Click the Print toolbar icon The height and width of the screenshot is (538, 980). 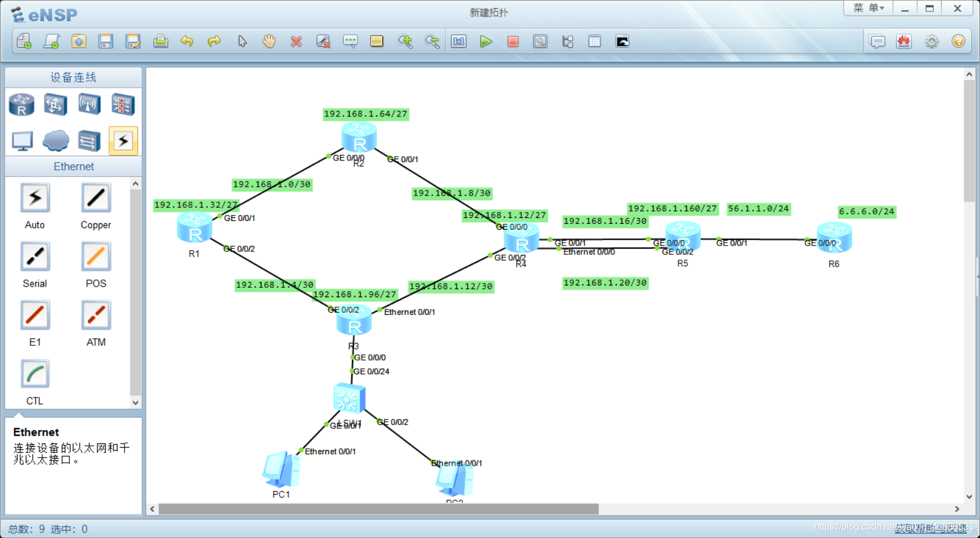pyautogui.click(x=160, y=41)
